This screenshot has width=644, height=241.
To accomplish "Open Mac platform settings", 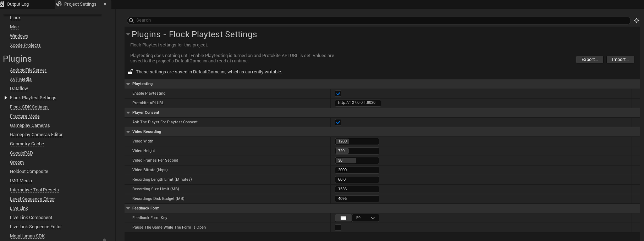I will pyautogui.click(x=15, y=27).
